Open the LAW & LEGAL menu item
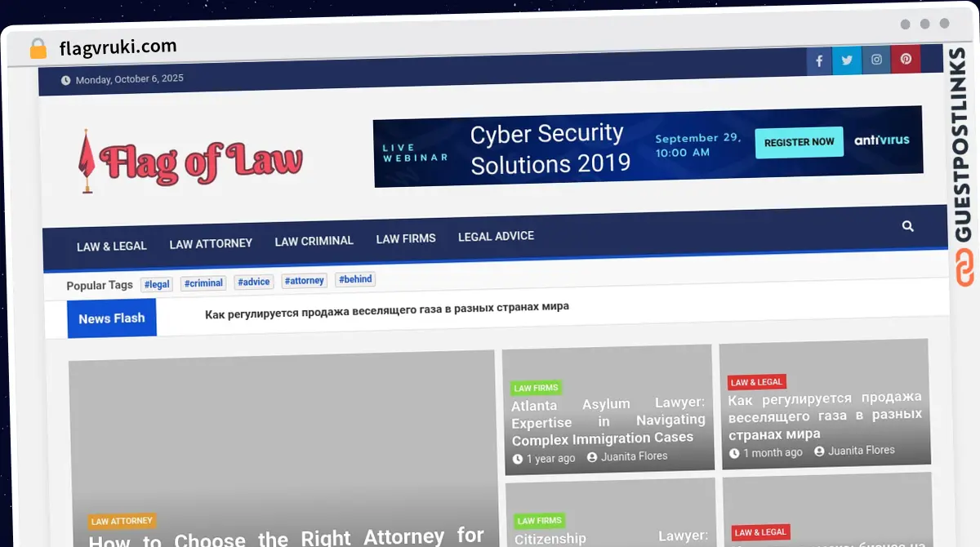980x547 pixels. 112,246
